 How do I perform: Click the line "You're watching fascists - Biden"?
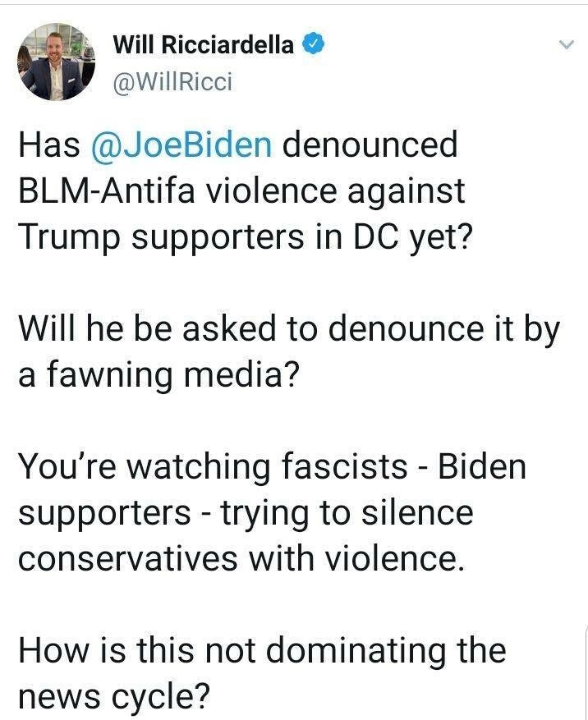[x=271, y=467]
